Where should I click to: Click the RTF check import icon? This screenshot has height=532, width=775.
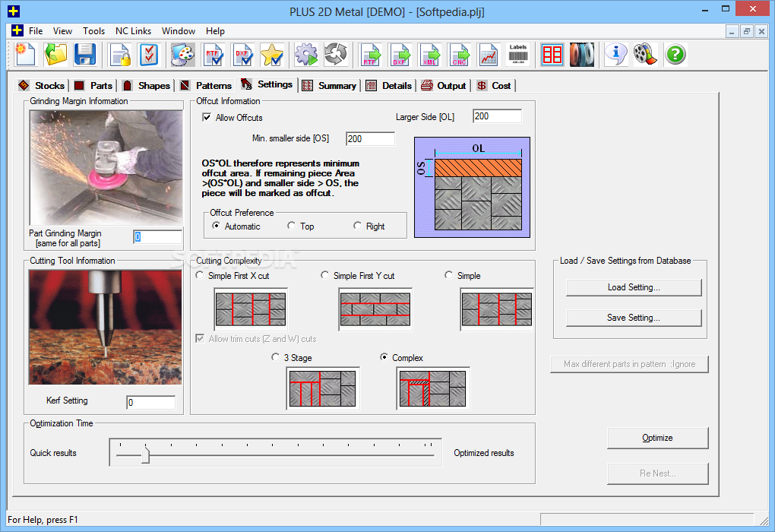[x=213, y=55]
